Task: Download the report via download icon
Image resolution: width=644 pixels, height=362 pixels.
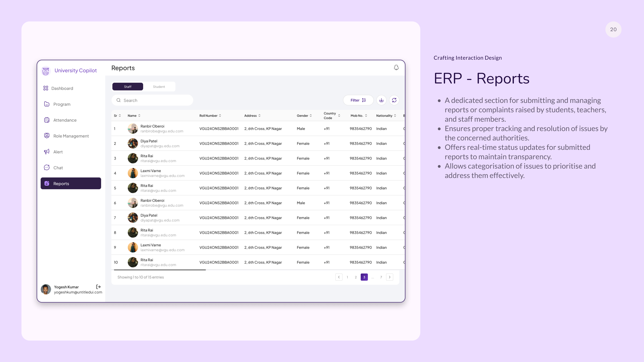Action: pyautogui.click(x=382, y=100)
